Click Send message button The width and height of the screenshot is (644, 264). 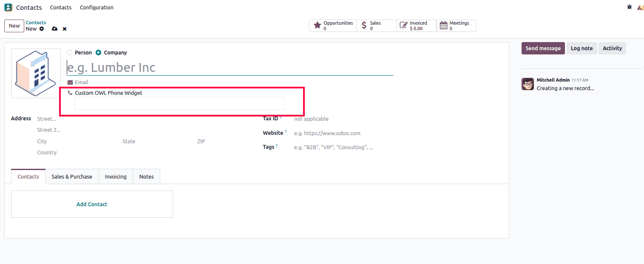click(x=543, y=48)
